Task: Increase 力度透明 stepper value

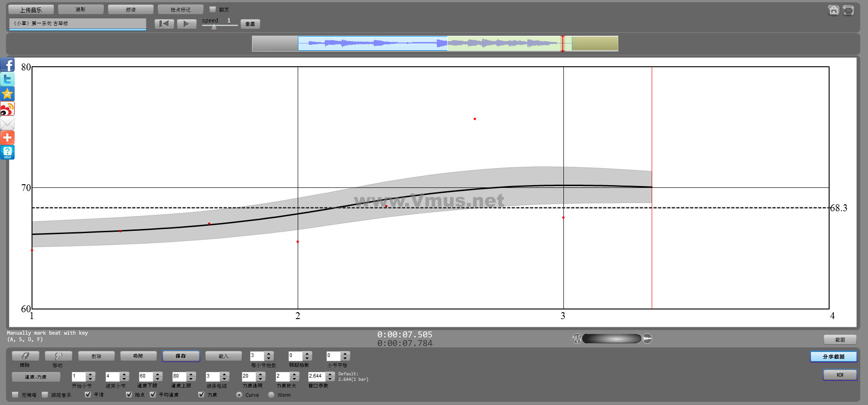Action: [x=261, y=374]
